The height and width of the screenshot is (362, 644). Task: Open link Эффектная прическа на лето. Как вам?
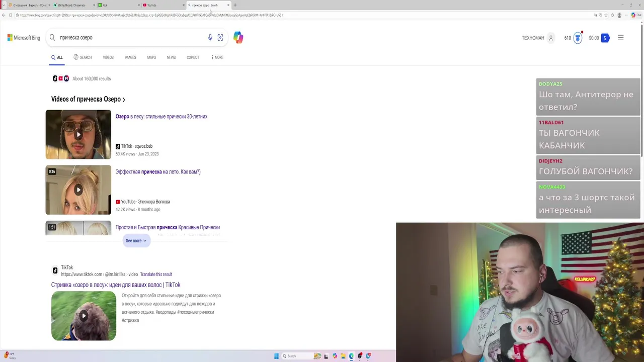[x=158, y=172]
